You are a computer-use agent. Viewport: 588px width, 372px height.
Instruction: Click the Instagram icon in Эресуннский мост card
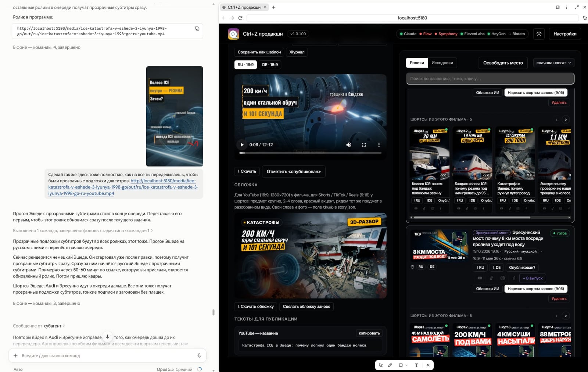(x=502, y=278)
